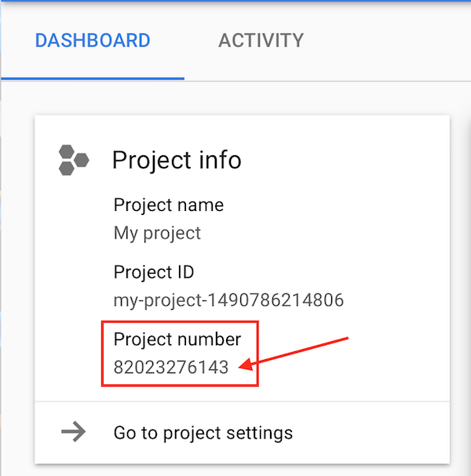Click the "My project" name value
The height and width of the screenshot is (476, 471).
[x=157, y=233]
